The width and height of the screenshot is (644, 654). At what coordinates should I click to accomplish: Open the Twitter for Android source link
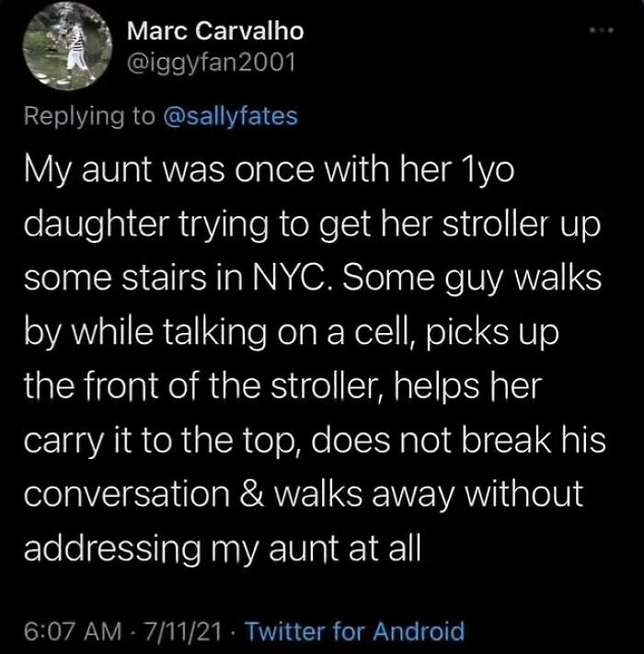pos(355,631)
